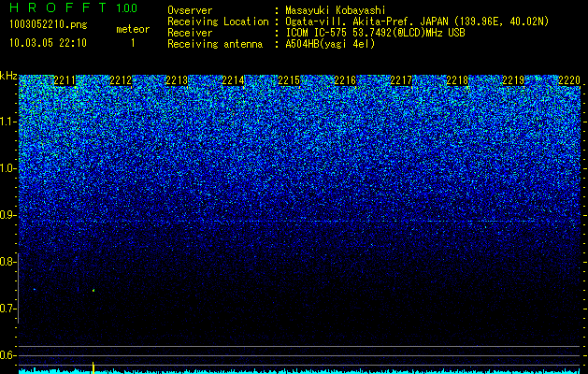
Task: Click the 2215 time marker
Action: tap(289, 80)
